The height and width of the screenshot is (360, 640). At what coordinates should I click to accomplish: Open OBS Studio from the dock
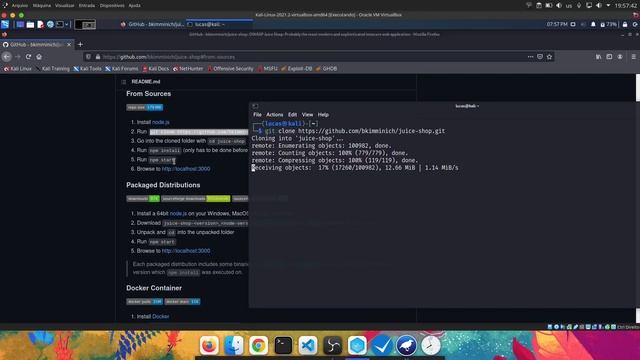coord(332,345)
